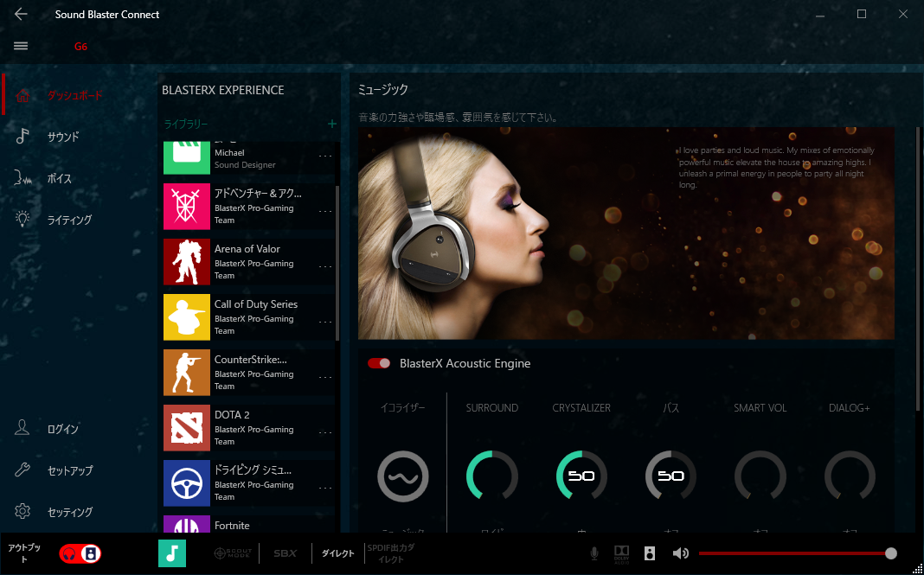Select the Michael Sound Designer profile icon

(x=187, y=157)
